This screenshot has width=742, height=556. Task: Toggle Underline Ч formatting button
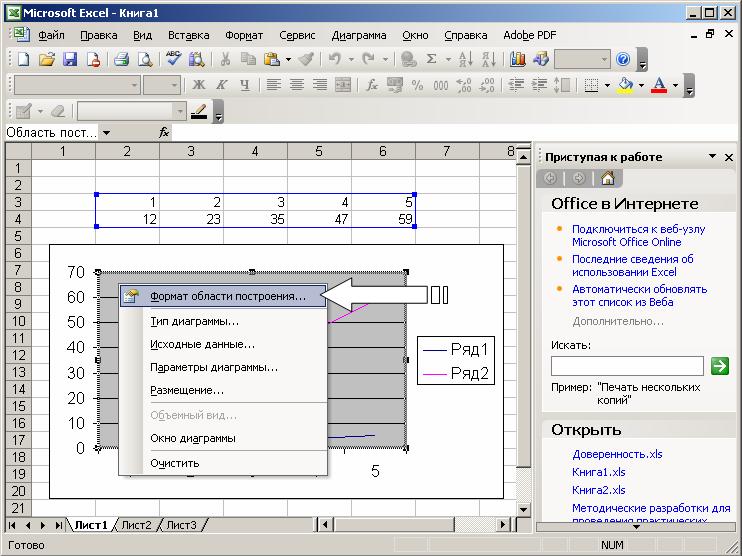tap(244, 85)
